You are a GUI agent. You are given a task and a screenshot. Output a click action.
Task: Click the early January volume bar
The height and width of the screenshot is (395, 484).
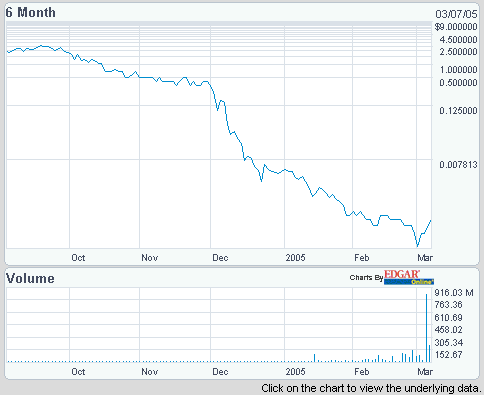click(x=314, y=358)
